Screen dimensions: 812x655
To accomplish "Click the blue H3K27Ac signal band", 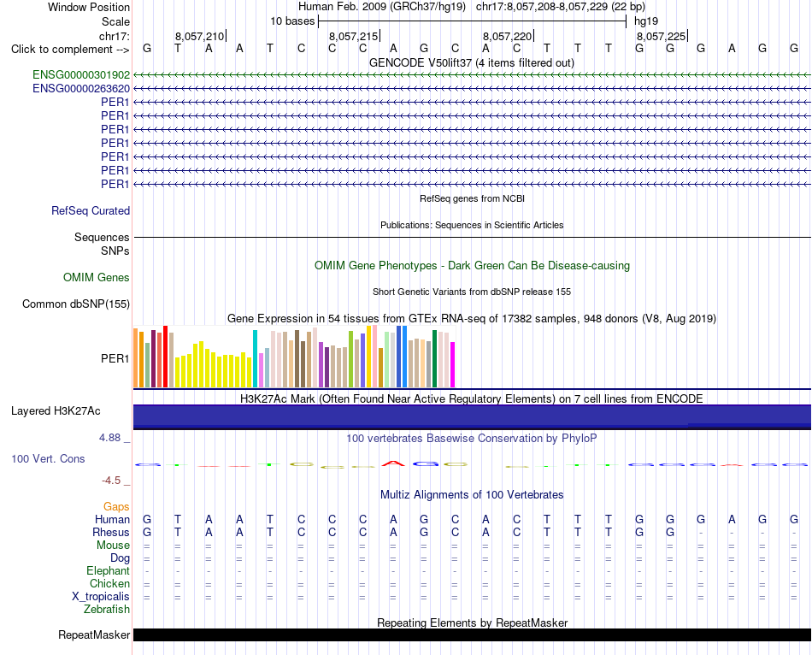I will click(472, 416).
